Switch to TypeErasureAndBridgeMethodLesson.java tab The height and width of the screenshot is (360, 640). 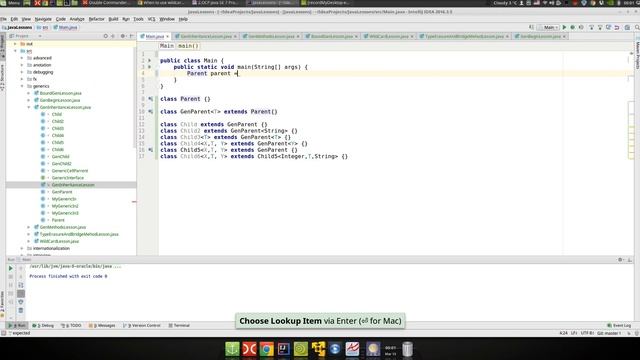pyautogui.click(x=464, y=36)
